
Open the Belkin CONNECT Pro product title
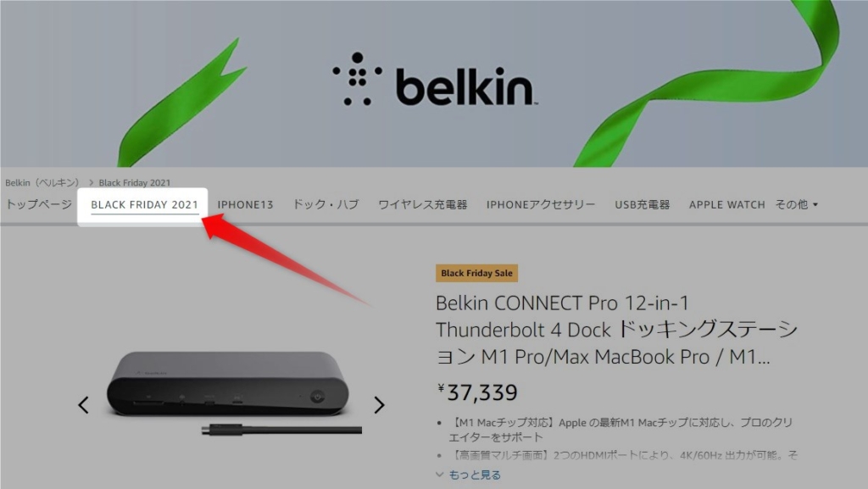(x=616, y=330)
